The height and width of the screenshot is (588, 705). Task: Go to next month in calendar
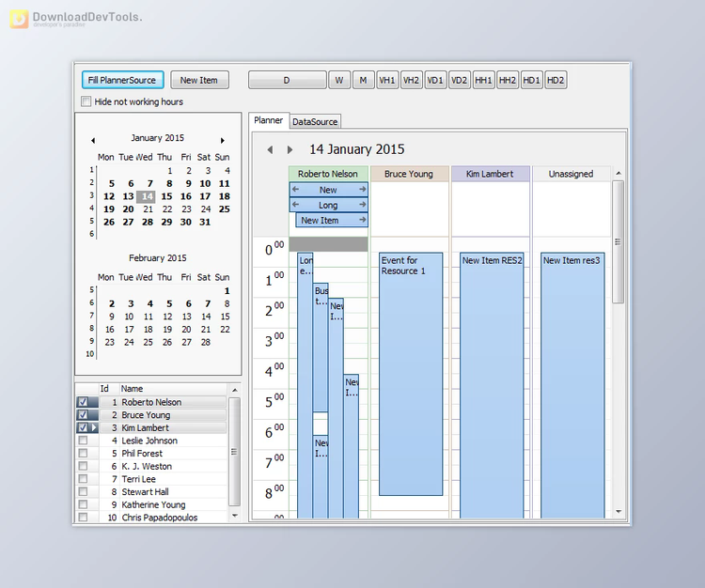tap(222, 141)
